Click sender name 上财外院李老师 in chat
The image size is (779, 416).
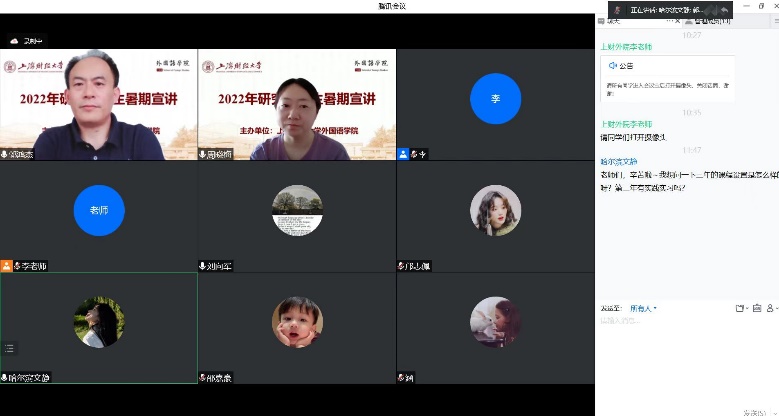pos(625,124)
